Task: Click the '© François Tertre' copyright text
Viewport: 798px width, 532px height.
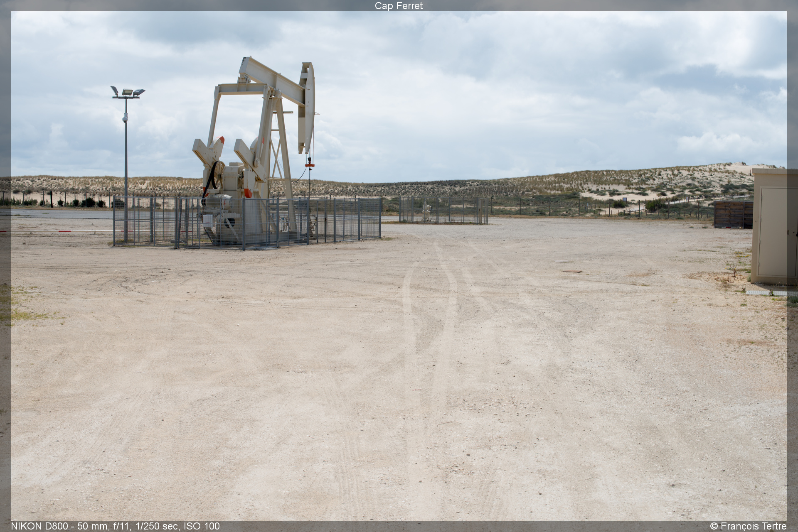Action: click(748, 526)
